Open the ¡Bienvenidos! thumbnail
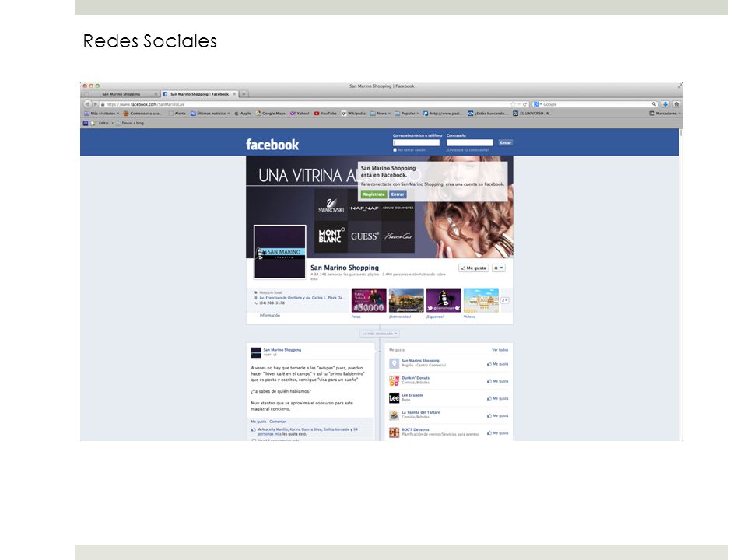Screen dimensions: 747x560 point(406,300)
